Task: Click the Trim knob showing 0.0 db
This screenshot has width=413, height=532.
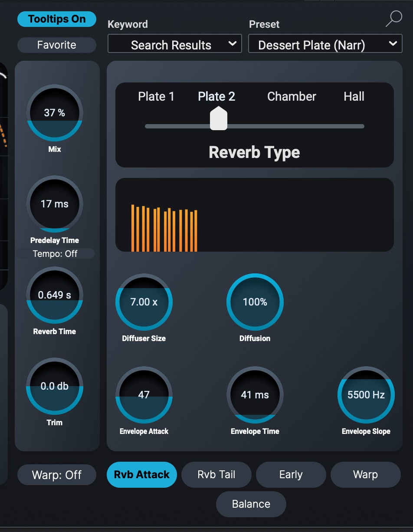Action: [x=55, y=386]
